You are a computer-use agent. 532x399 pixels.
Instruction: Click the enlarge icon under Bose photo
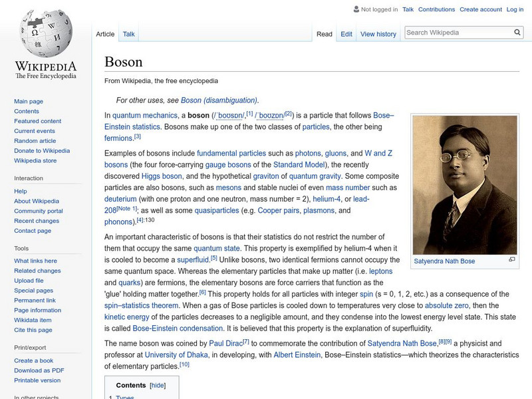512,260
